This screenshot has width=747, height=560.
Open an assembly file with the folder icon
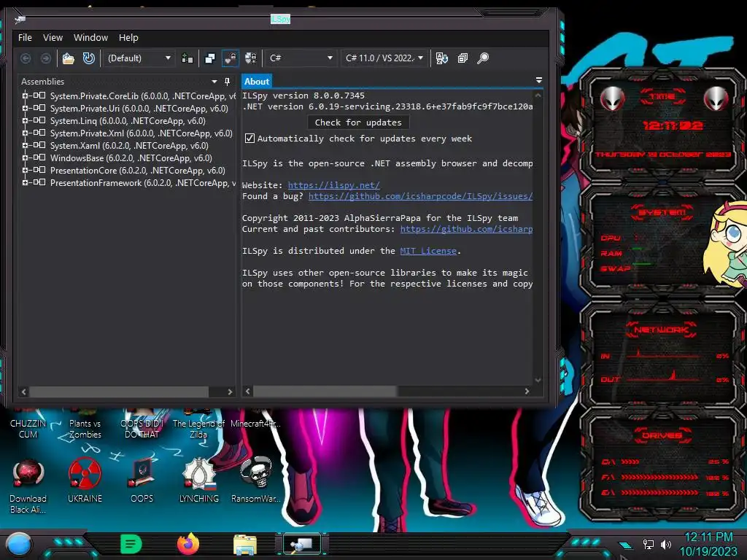(68, 58)
